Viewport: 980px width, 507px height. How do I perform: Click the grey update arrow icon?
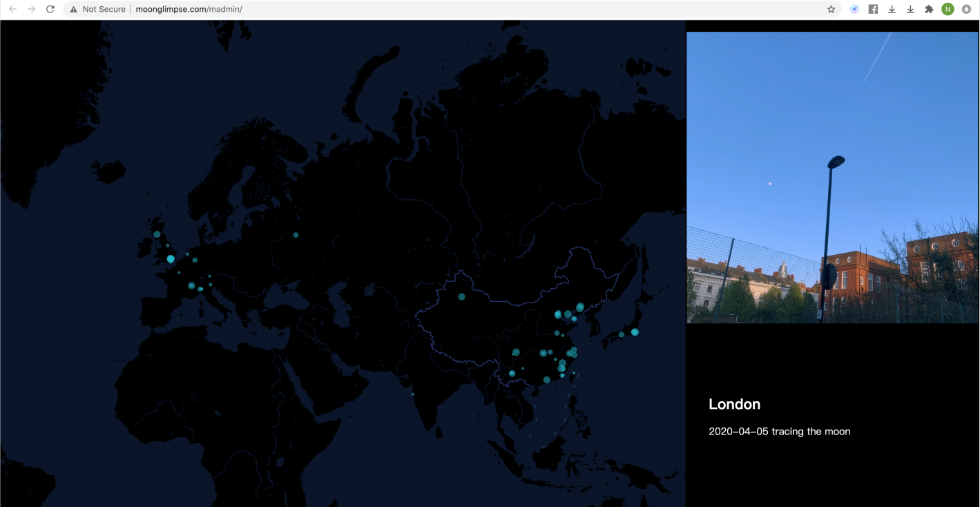966,9
